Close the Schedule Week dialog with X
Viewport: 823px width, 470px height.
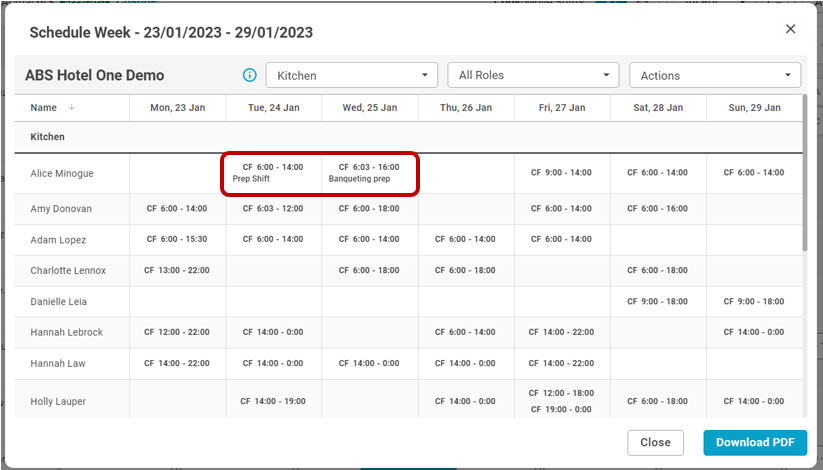pos(790,29)
